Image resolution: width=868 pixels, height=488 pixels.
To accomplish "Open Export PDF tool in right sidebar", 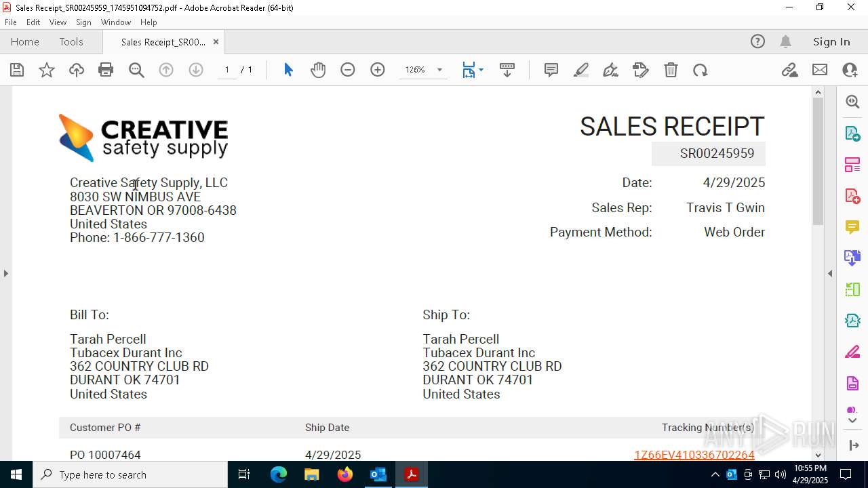I will (x=852, y=133).
